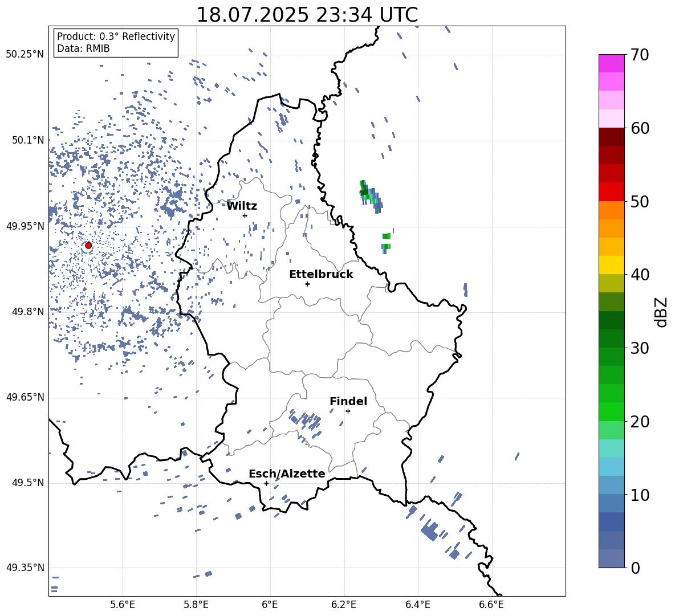Viewport: 675px width, 616px height.
Task: Click the colorbar 20 tick label
Action: point(640,422)
